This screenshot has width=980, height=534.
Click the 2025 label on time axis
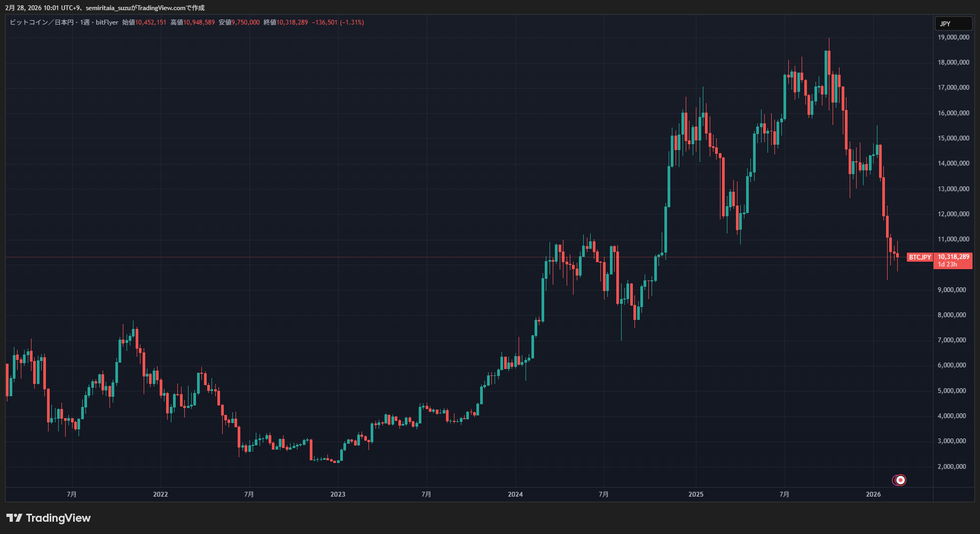pos(696,494)
